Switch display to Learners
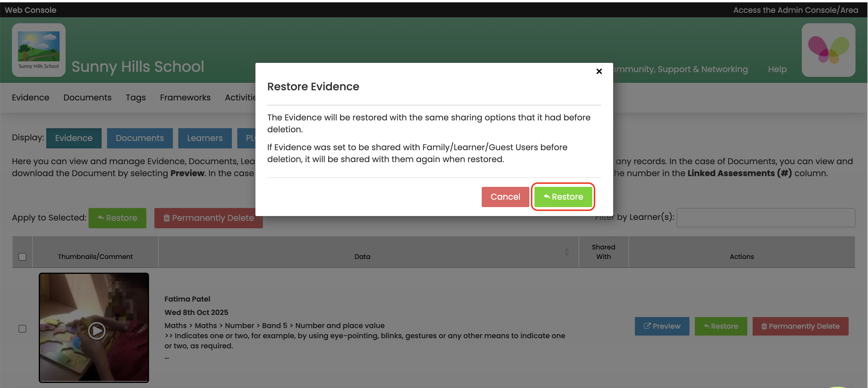 click(204, 138)
